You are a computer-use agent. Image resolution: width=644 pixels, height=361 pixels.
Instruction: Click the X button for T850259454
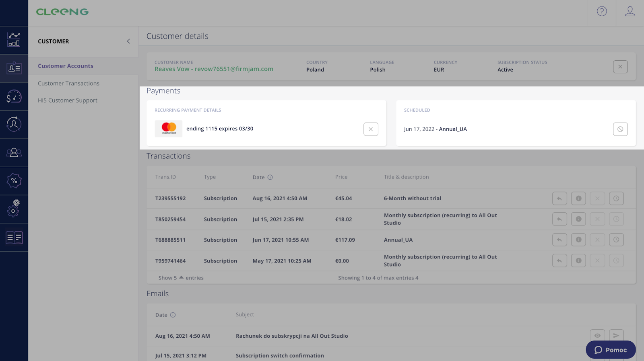[597, 219]
